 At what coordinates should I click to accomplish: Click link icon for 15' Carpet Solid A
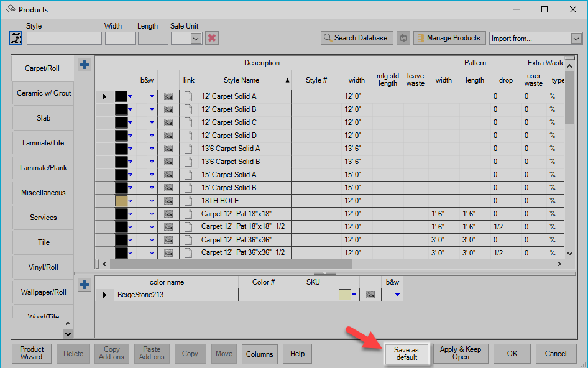pyautogui.click(x=188, y=175)
